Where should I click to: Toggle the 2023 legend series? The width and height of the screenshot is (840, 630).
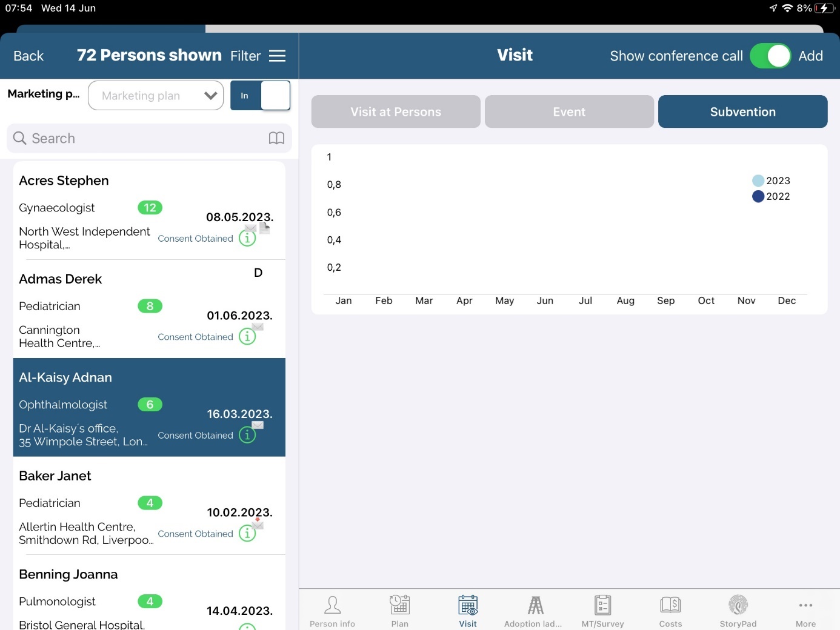771,181
